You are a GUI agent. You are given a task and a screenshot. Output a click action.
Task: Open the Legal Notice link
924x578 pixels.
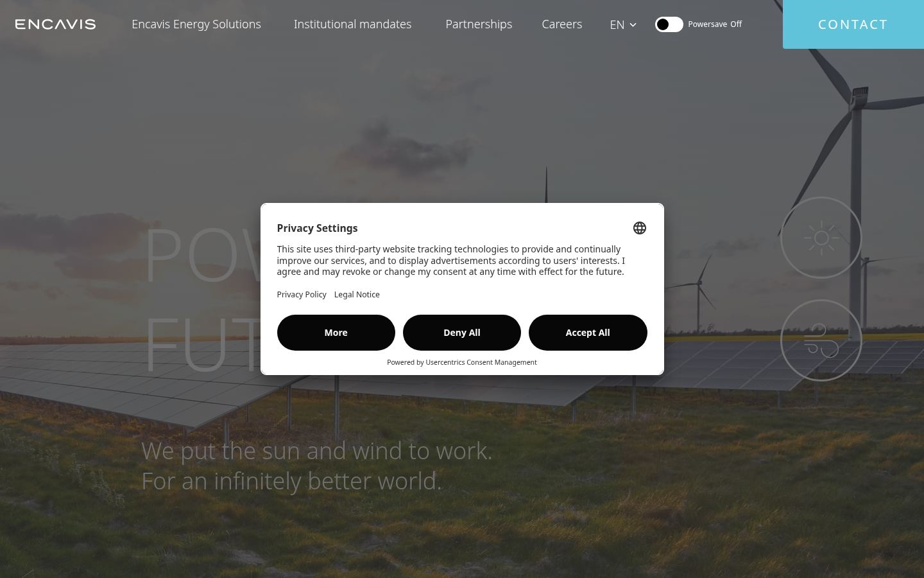click(357, 294)
